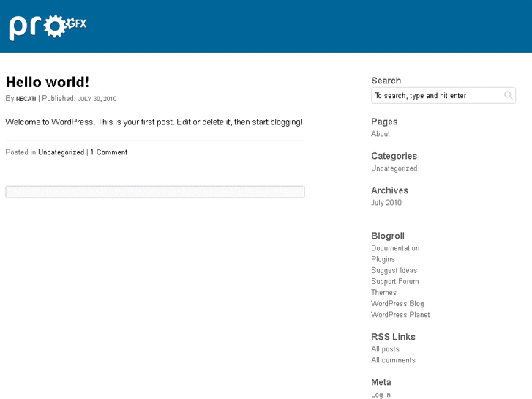Open the Hello world! post title
The image size is (532, 399).
click(x=48, y=82)
